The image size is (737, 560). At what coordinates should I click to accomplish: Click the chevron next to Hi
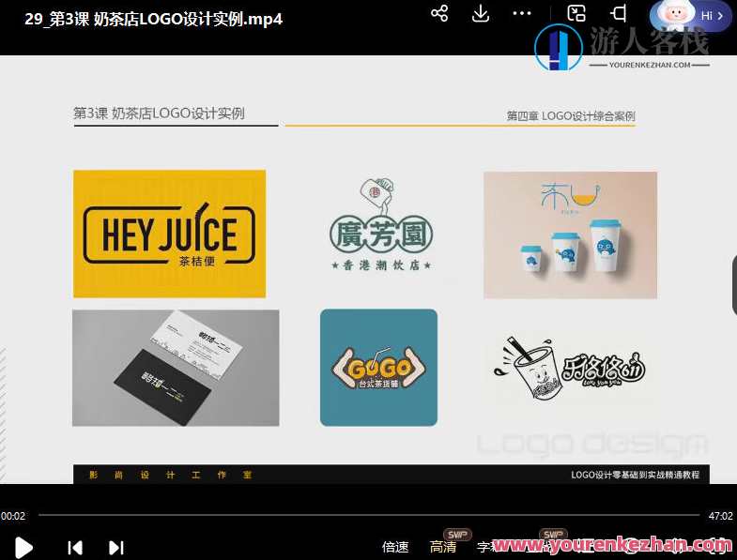(x=720, y=16)
